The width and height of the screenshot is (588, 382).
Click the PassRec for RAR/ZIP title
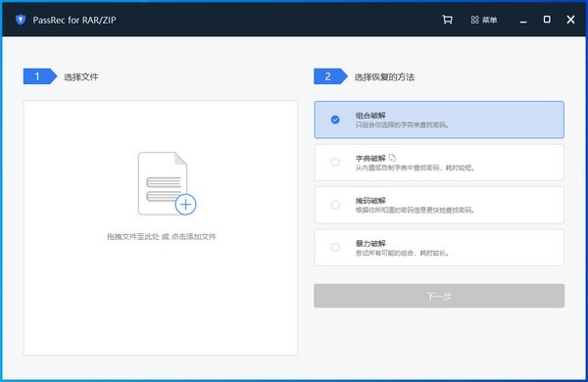coord(74,20)
